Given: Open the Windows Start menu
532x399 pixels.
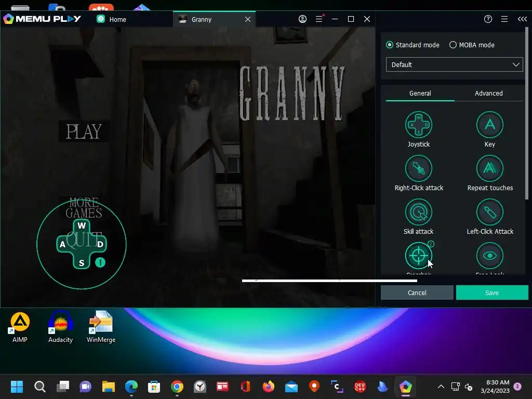Looking at the screenshot, I should coord(17,387).
